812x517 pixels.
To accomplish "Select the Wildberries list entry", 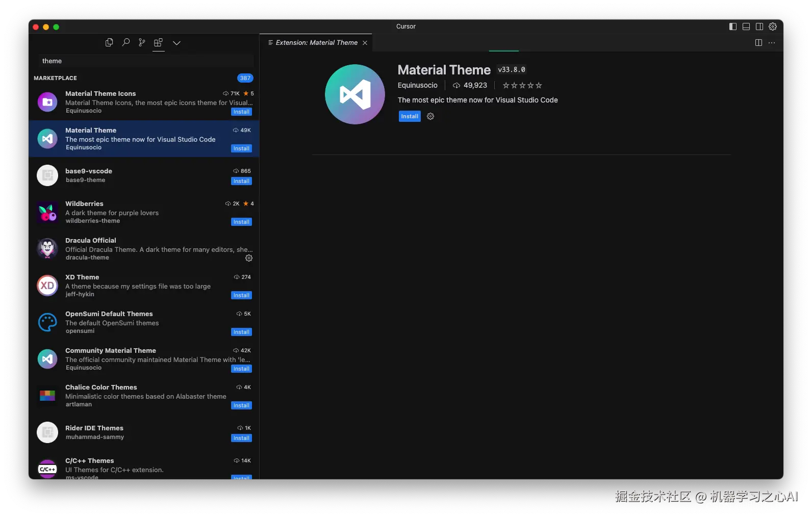I will click(x=144, y=212).
